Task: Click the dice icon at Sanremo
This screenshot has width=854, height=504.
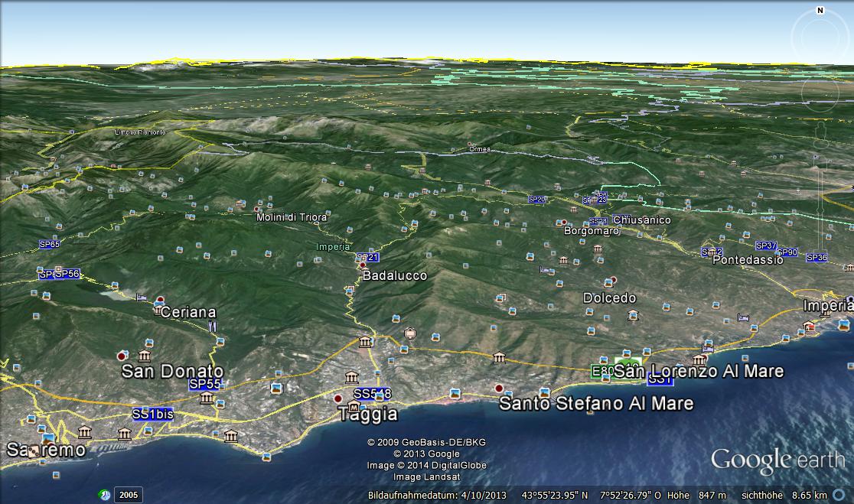Action: [x=34, y=451]
